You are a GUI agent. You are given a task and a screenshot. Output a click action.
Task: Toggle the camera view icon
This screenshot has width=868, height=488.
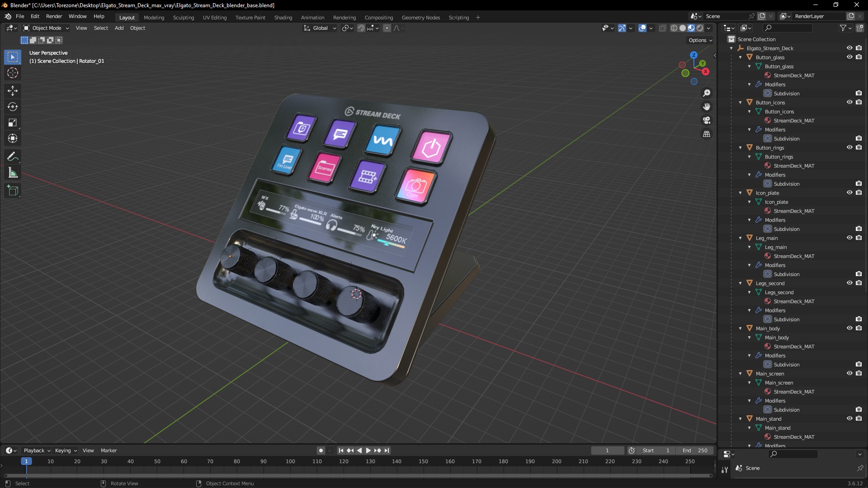coord(707,120)
